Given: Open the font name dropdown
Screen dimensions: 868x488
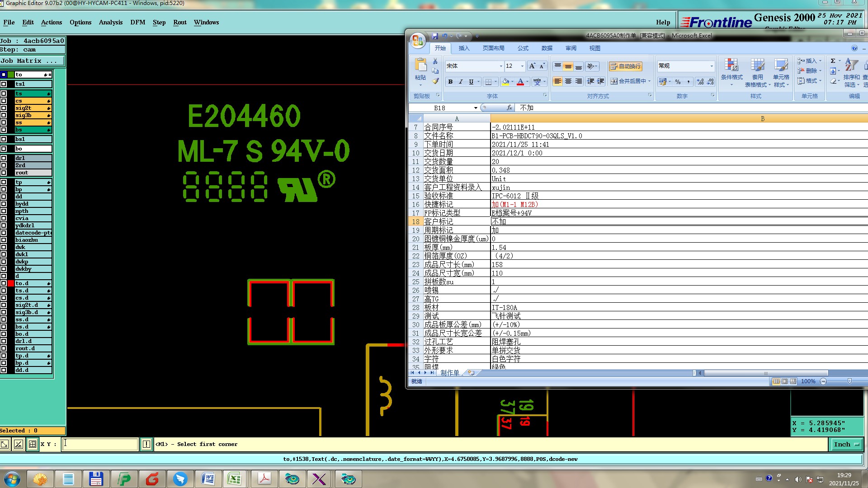Looking at the screenshot, I should coord(500,66).
